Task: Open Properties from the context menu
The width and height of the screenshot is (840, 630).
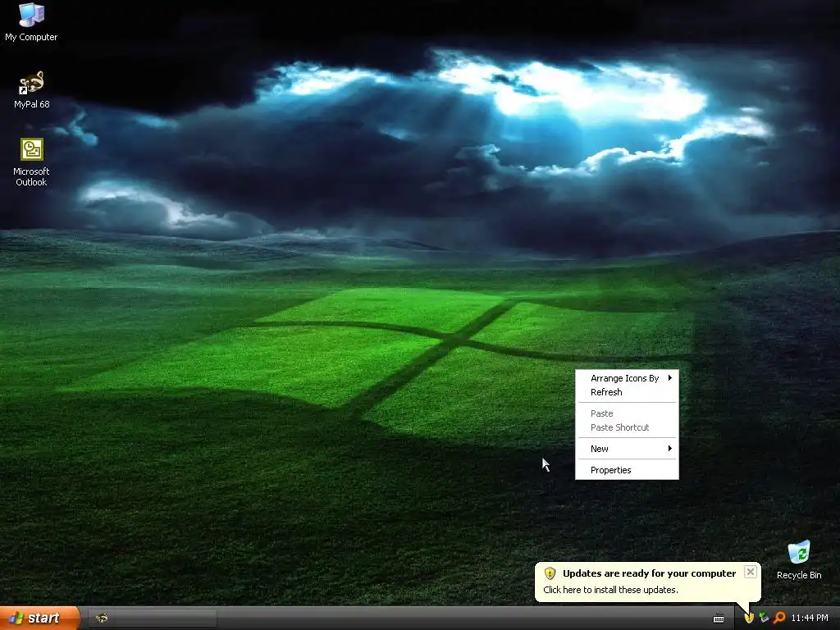Action: 627,470
